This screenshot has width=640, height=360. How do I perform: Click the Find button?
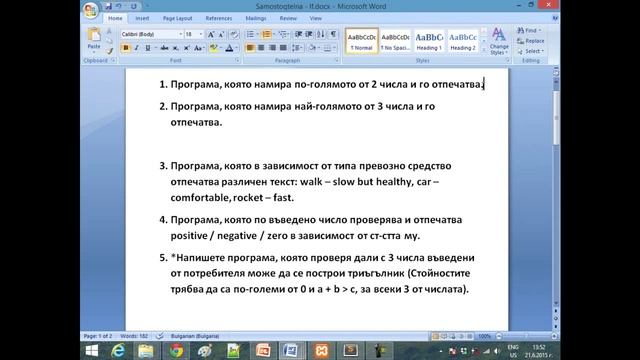tap(529, 31)
